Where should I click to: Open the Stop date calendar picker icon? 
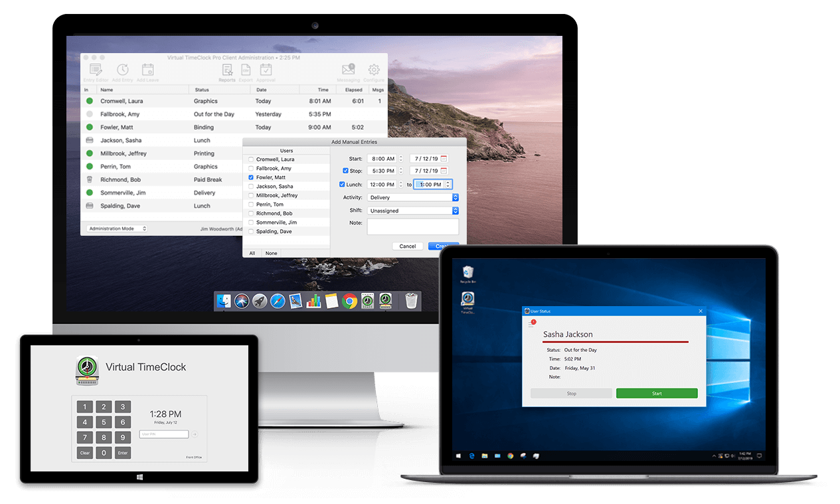[444, 171]
